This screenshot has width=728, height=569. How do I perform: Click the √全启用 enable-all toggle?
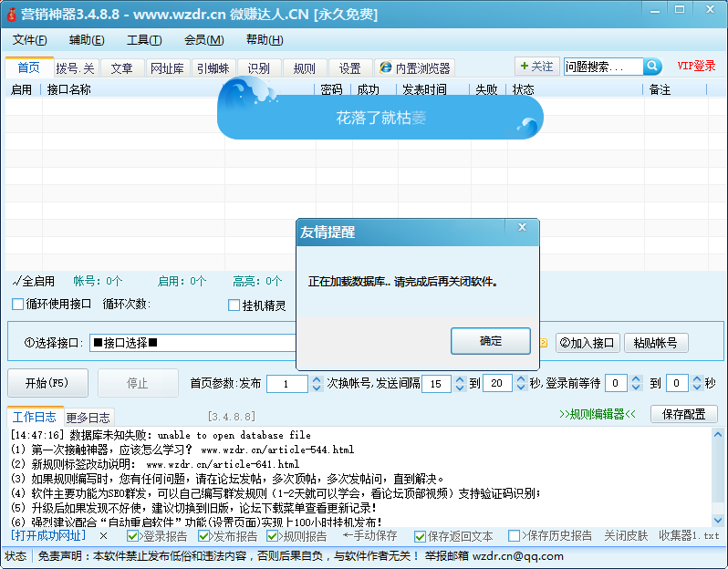coord(34,281)
